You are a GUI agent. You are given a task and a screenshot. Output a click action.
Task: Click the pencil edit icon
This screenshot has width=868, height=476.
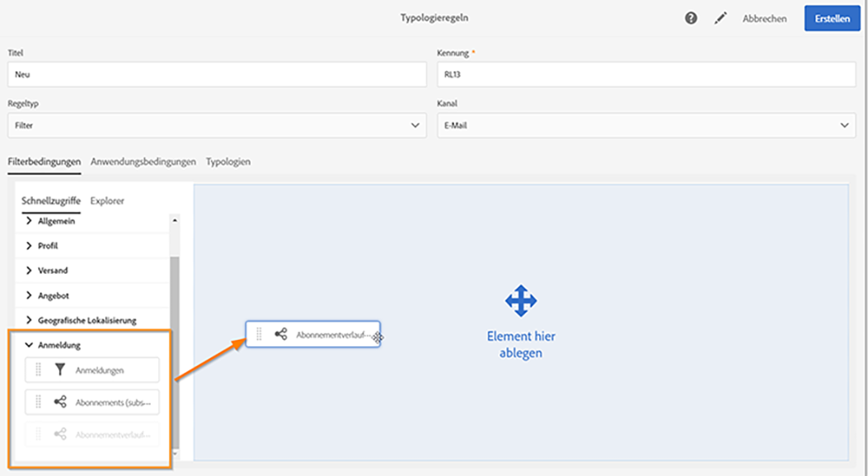tap(721, 18)
